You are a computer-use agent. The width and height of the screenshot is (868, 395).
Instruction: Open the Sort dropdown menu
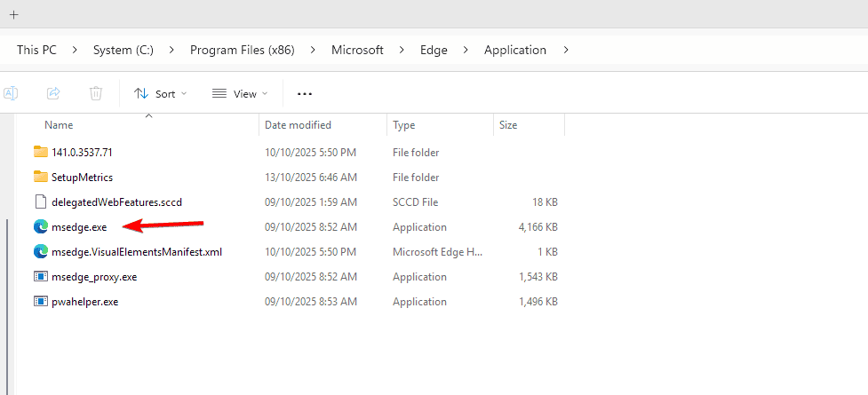pos(161,93)
